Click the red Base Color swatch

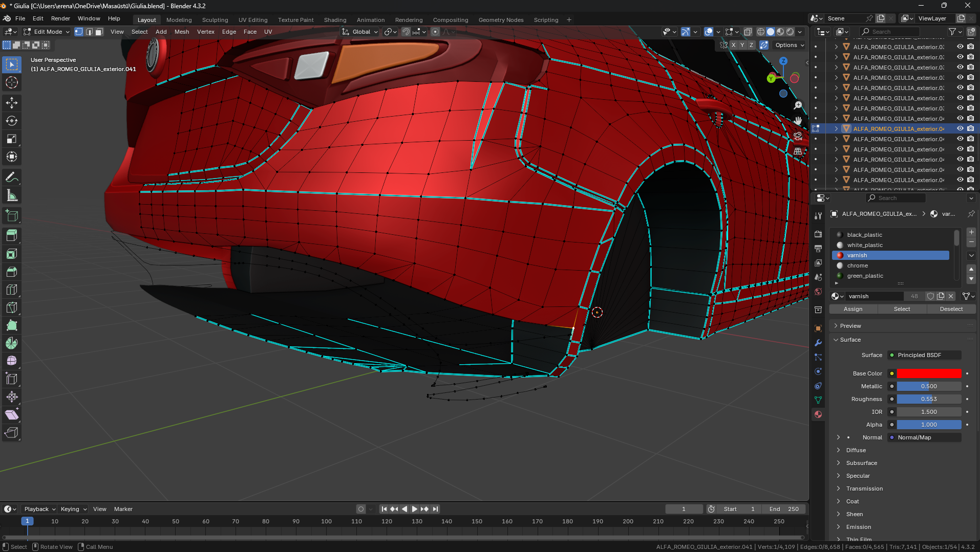pos(928,373)
